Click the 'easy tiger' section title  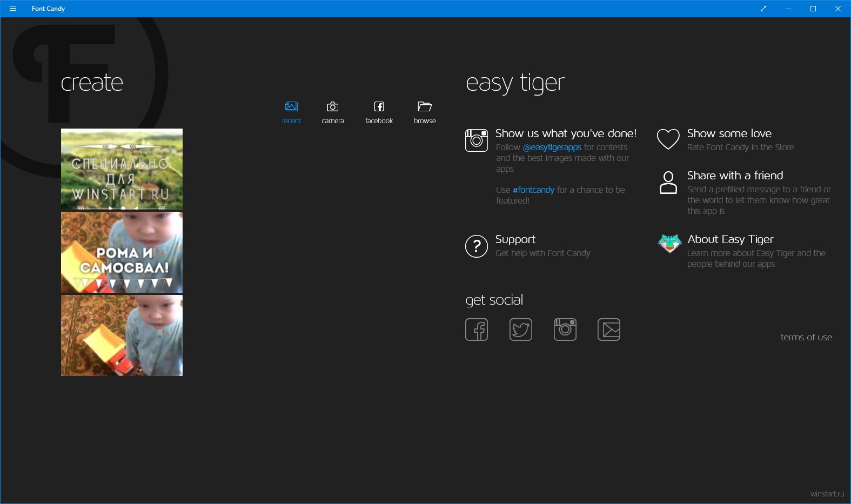pos(515,83)
